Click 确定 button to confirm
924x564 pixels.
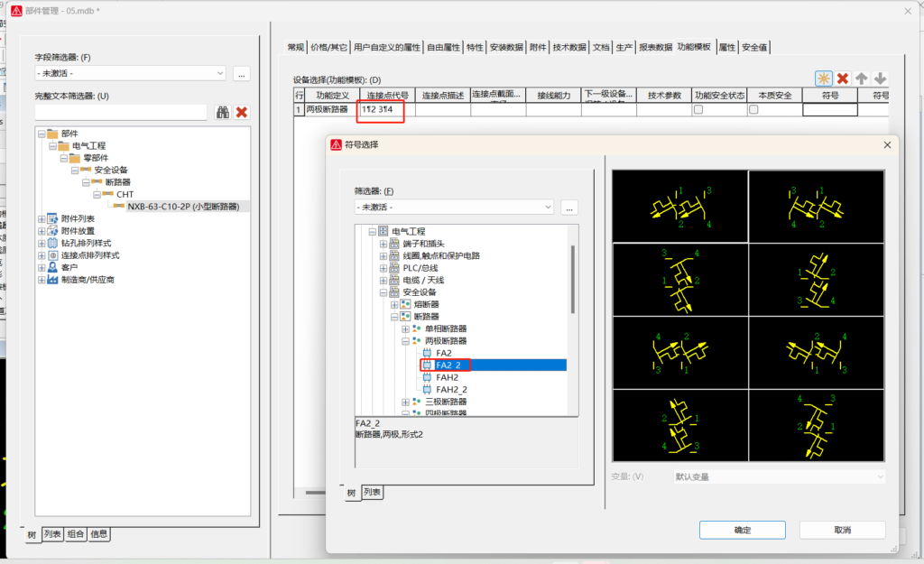742,530
